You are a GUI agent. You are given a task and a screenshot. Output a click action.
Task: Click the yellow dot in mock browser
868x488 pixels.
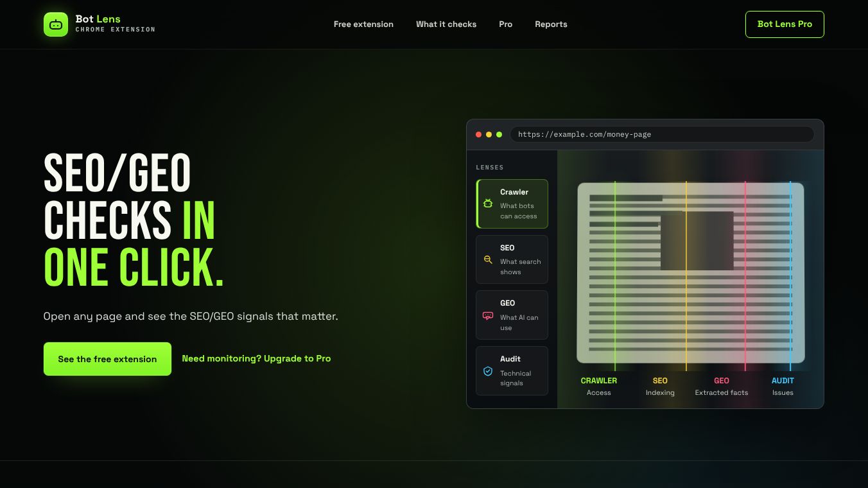(489, 134)
